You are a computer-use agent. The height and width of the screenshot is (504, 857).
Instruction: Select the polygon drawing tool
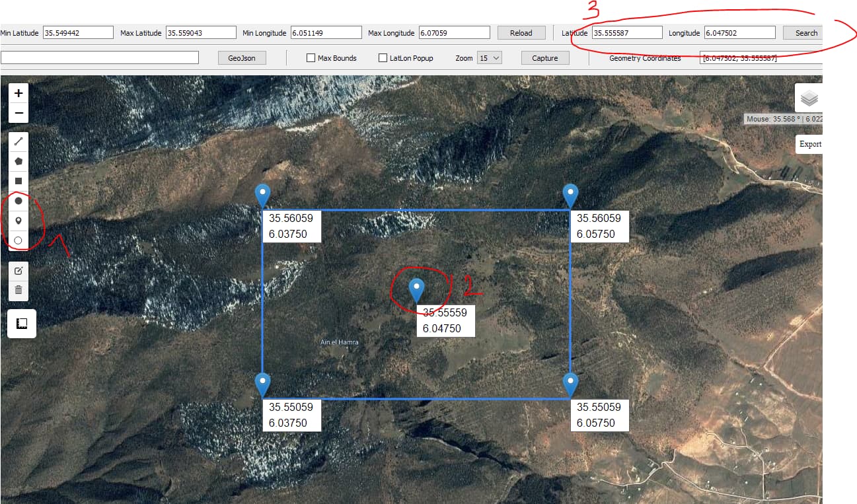point(19,161)
